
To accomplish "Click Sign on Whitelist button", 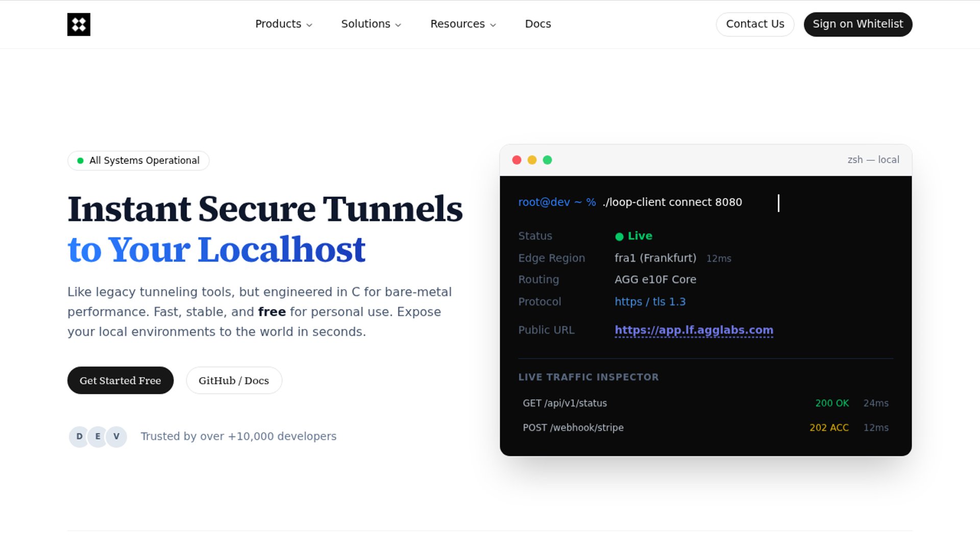I will pos(857,24).
